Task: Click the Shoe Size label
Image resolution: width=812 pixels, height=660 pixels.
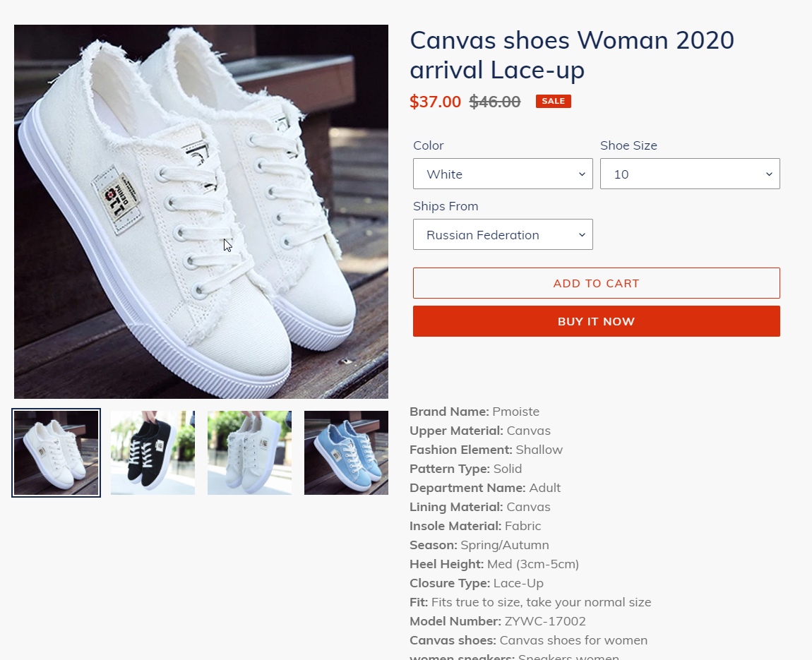Action: pos(628,145)
